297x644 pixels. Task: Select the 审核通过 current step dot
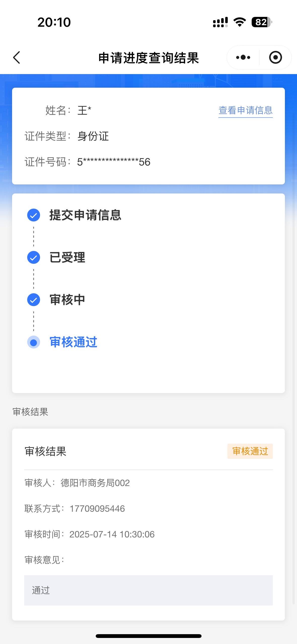(34, 342)
